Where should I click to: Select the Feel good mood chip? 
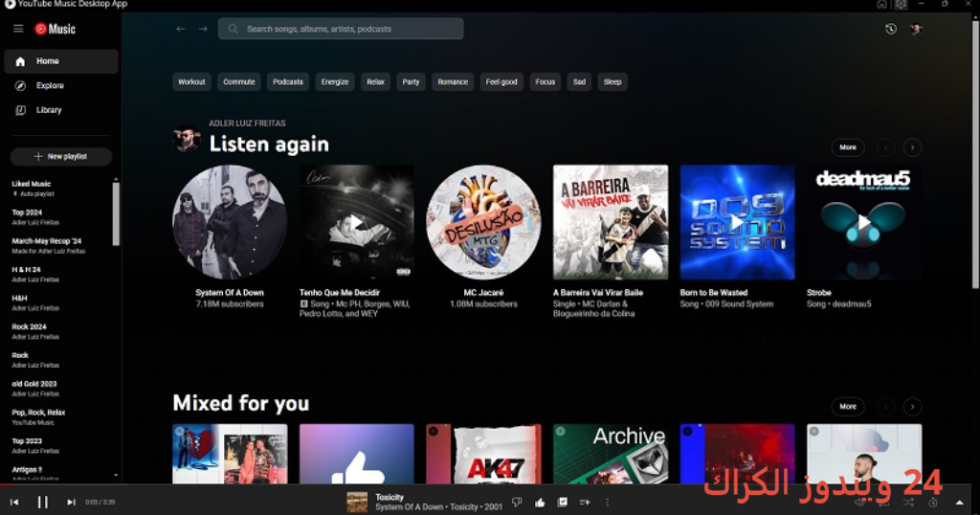(x=501, y=82)
